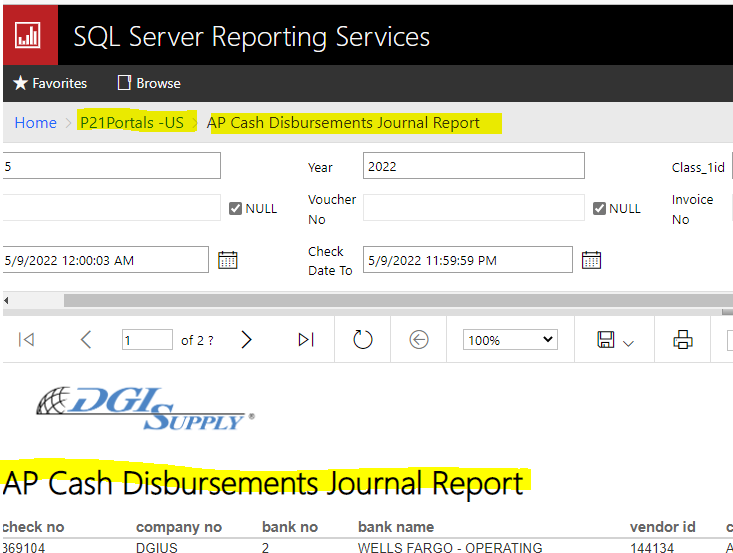The image size is (733, 553).
Task: Open P21Portals -US breadcrumb folder
Action: pyautogui.click(x=132, y=122)
